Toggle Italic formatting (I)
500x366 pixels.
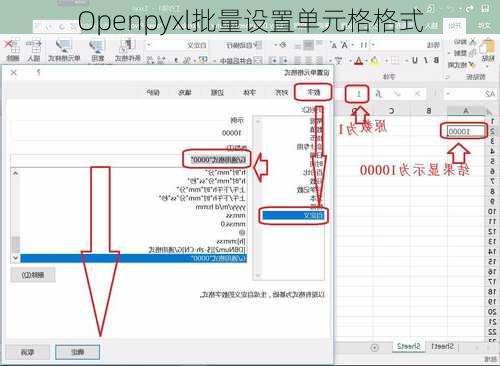coord(426,60)
